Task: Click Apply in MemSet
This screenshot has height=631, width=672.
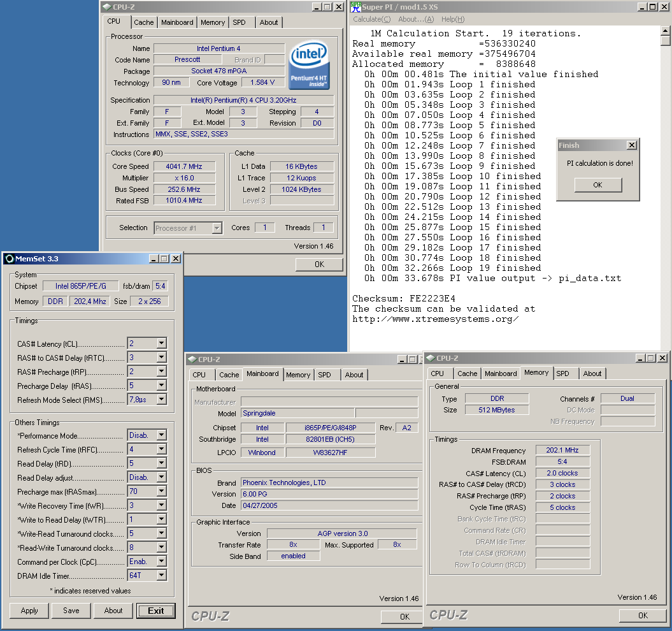Action: coord(29,611)
